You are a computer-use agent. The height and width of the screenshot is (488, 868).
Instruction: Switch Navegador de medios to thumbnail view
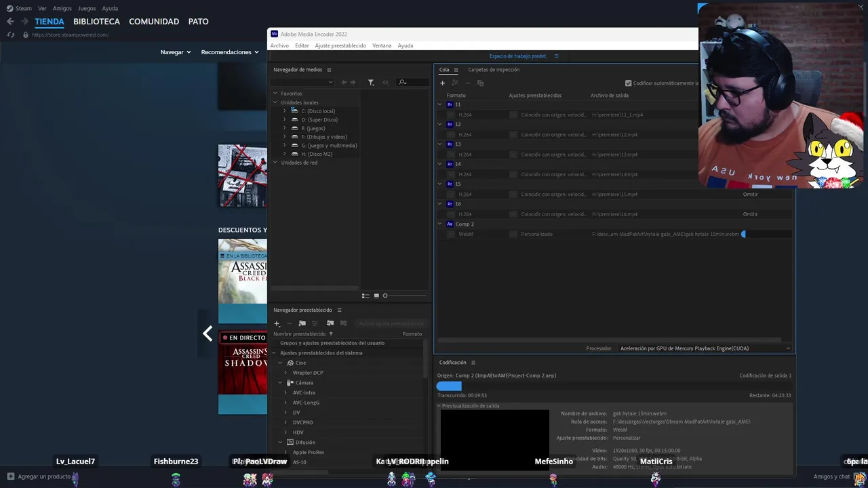pyautogui.click(x=376, y=296)
